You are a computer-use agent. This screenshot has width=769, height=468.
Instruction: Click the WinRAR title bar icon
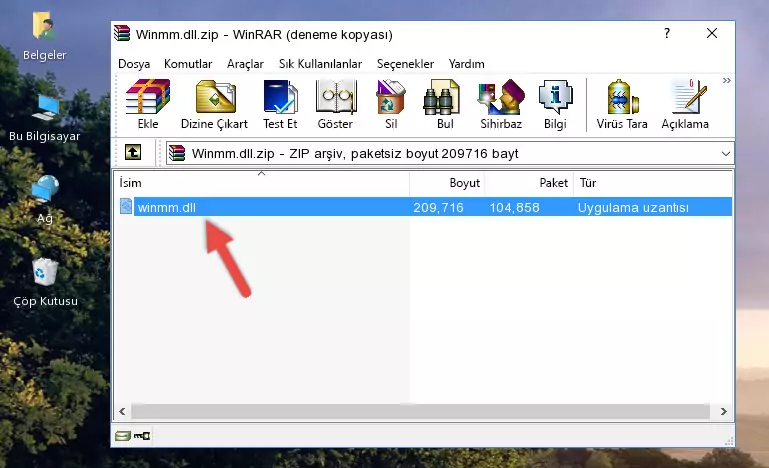pyautogui.click(x=122, y=33)
